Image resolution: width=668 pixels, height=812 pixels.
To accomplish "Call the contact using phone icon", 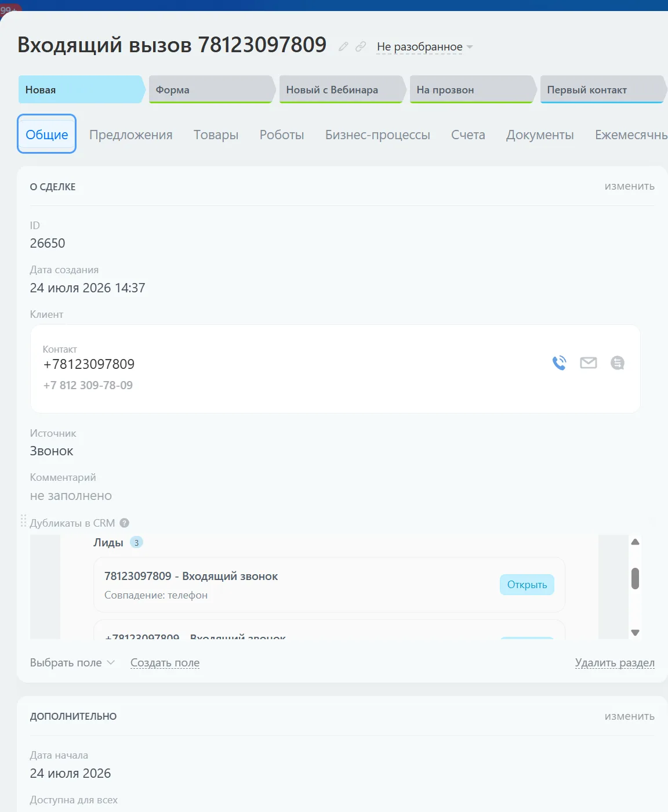I will point(559,363).
